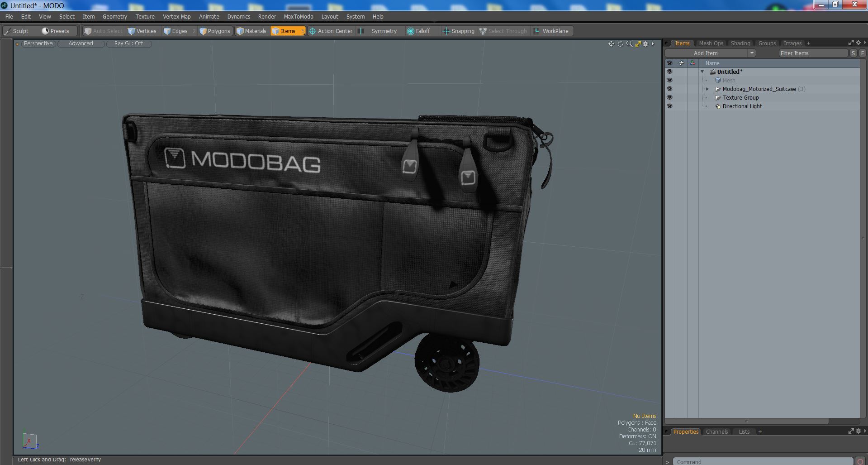
Task: Switch to Materials selection mode
Action: point(251,31)
